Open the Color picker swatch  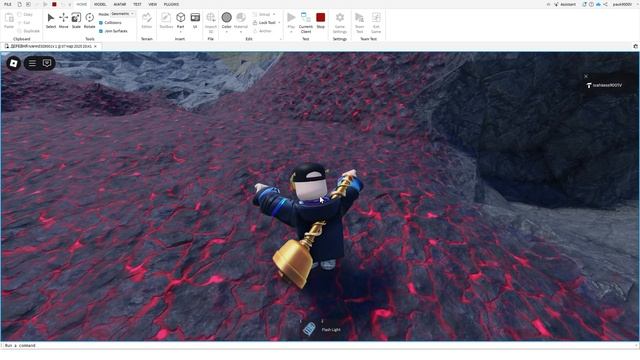coord(227,18)
